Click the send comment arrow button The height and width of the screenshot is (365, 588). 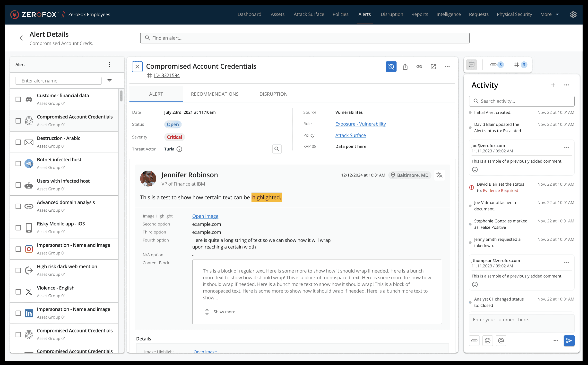click(569, 340)
